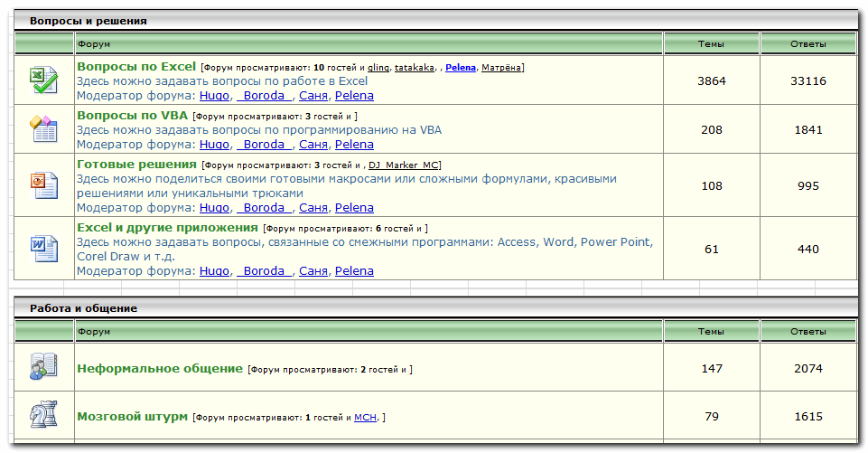The width and height of the screenshot is (868, 453).
Task: Click replies count 33116 for Excel forum
Action: (x=808, y=81)
